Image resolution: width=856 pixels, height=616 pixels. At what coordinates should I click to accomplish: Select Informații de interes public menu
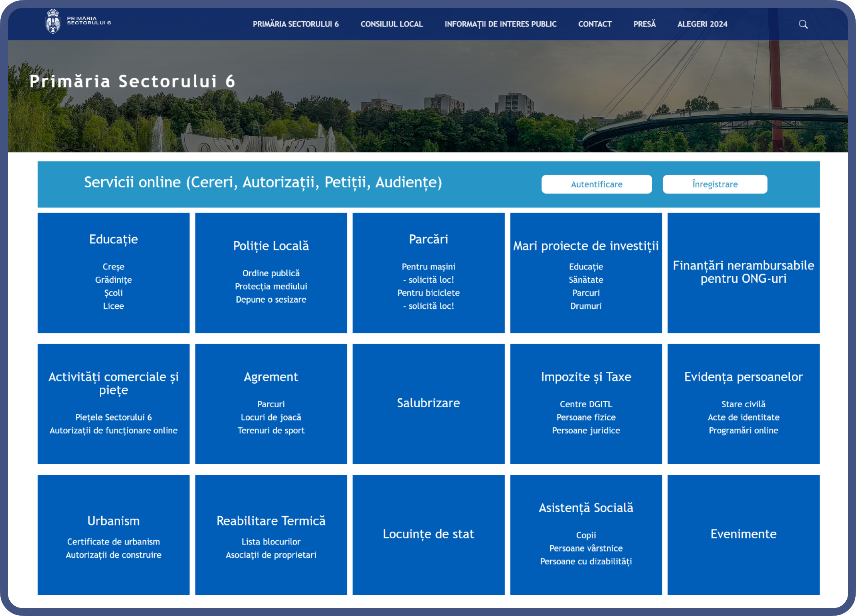(500, 24)
